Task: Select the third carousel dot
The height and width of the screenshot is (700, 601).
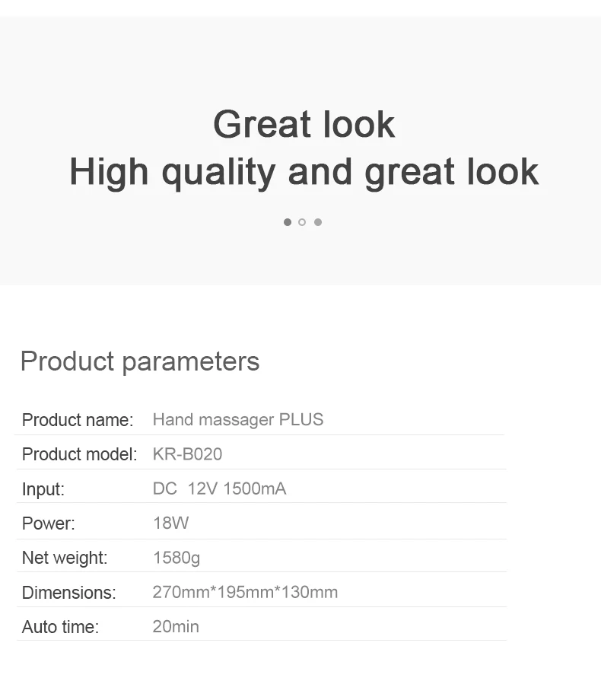Action: [x=318, y=222]
